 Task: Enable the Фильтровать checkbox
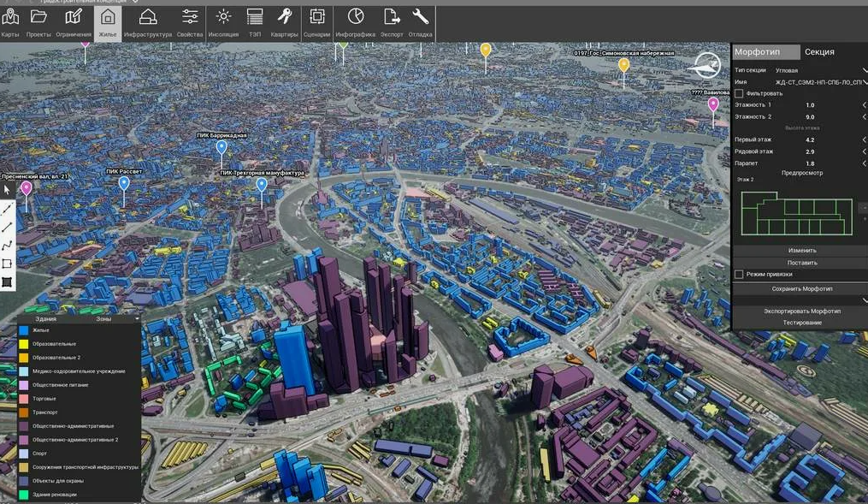tap(739, 93)
